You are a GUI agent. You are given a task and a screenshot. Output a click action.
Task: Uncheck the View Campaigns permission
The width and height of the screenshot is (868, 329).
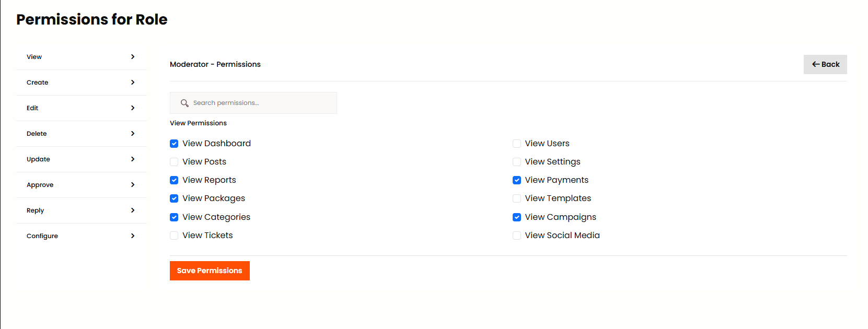pyautogui.click(x=516, y=217)
